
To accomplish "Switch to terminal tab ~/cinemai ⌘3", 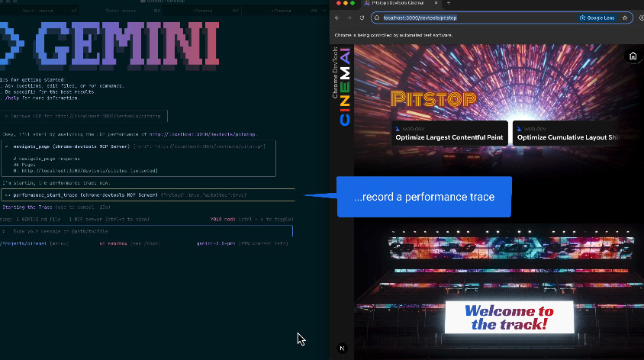I will (202, 11).
